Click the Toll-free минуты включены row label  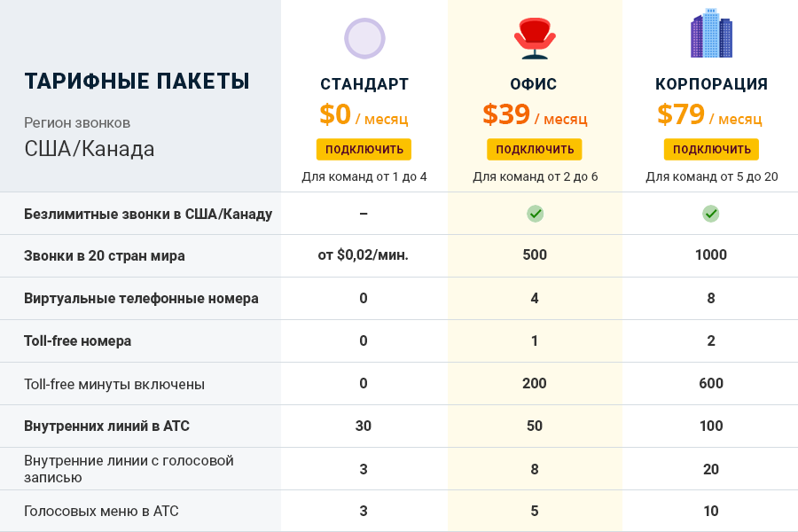click(114, 384)
